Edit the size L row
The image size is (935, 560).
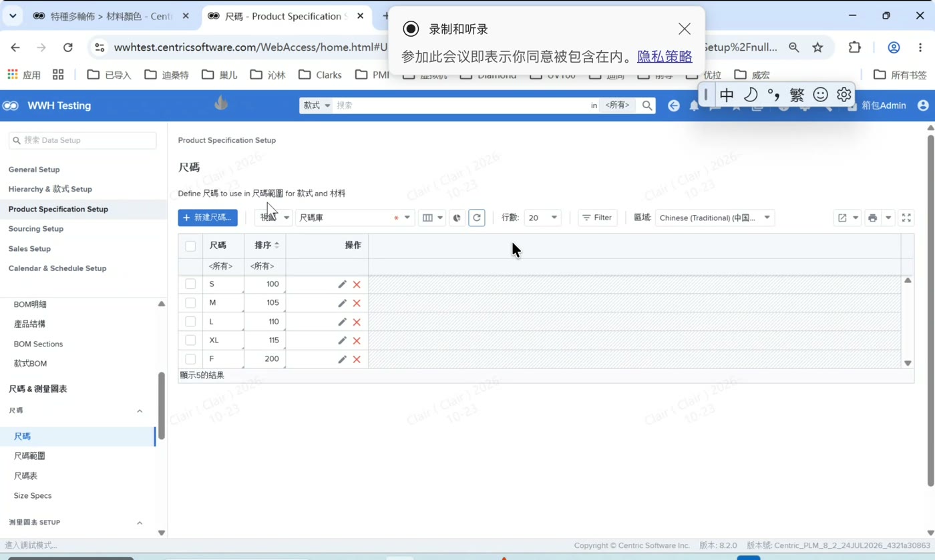click(342, 322)
